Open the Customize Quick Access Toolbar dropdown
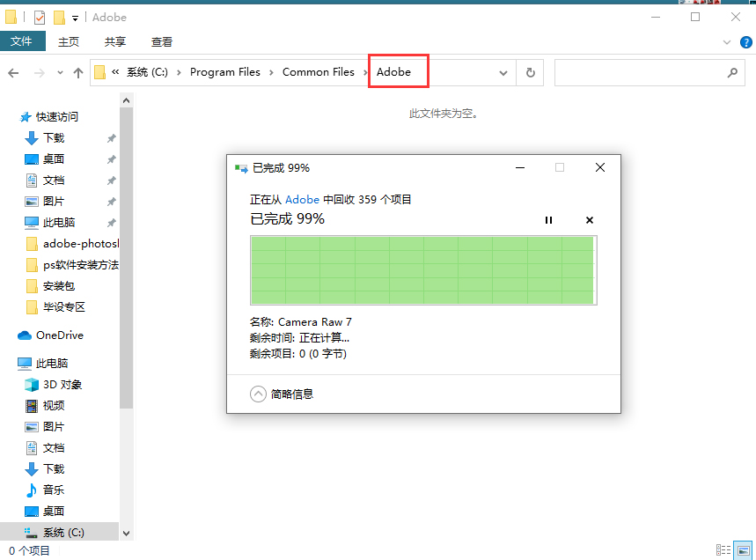Image resolution: width=756 pixels, height=560 pixels. (x=75, y=18)
